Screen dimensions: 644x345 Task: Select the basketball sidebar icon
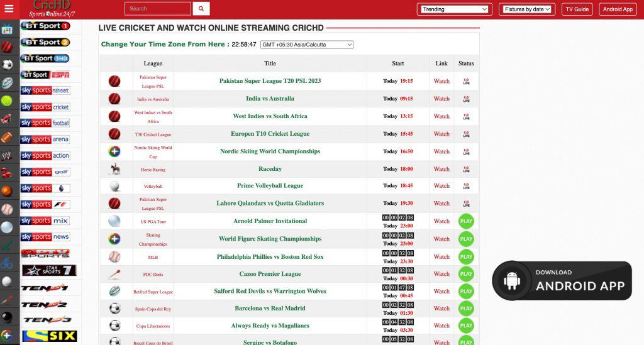6,191
